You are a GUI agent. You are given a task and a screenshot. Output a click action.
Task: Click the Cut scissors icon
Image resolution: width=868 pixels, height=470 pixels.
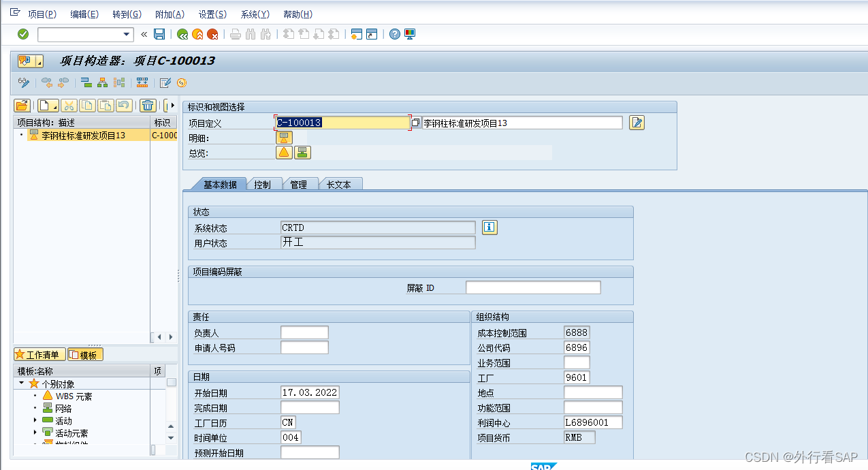[69, 105]
